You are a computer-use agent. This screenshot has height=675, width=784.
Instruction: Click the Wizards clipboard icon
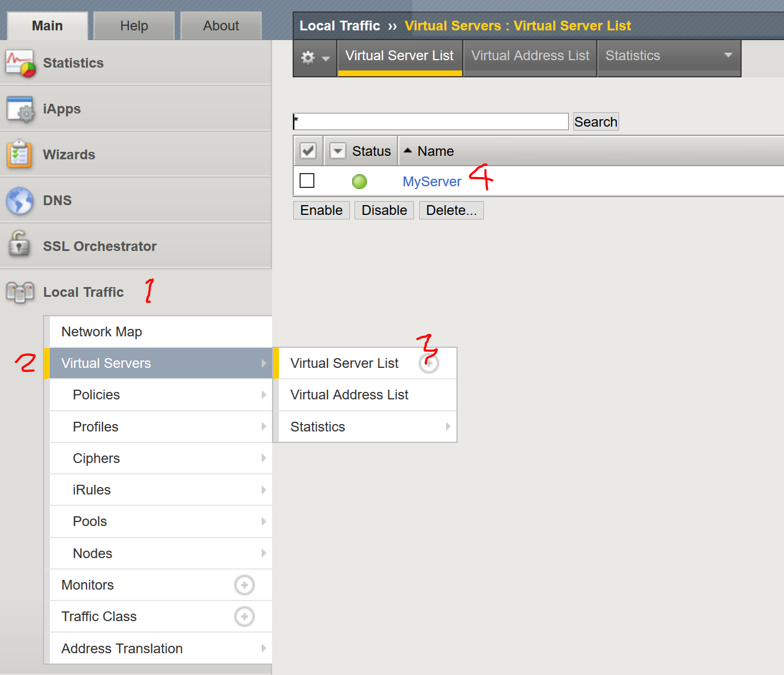coord(19,154)
